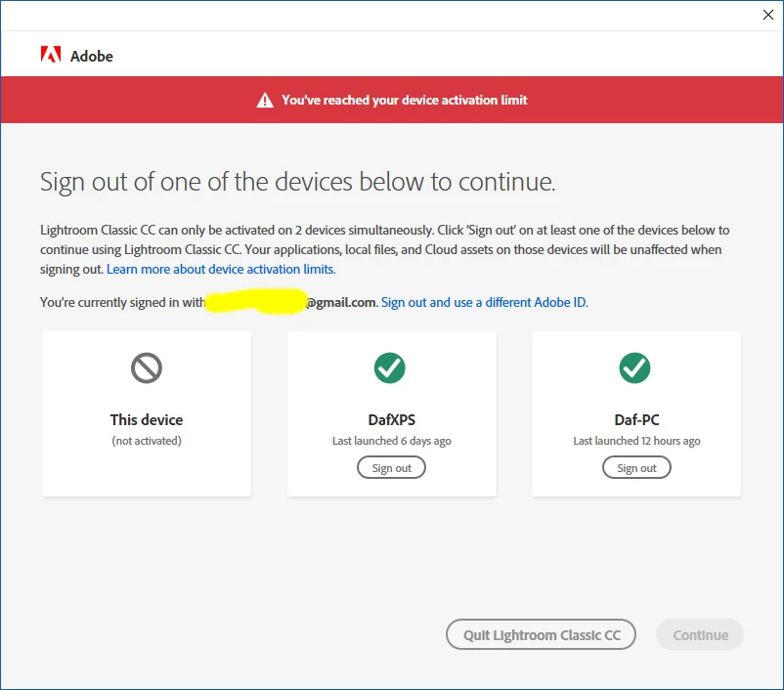This screenshot has width=784, height=690.
Task: Click the Daf-PC device name
Action: 636,419
